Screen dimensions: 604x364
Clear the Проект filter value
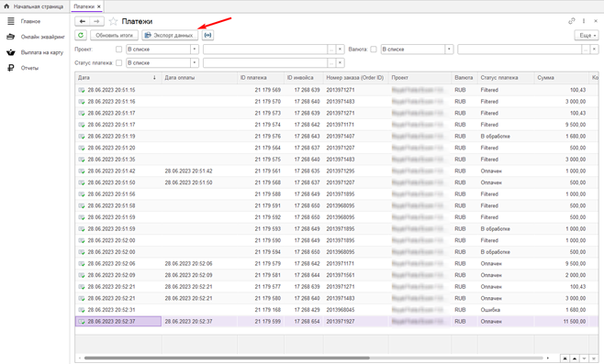click(340, 50)
